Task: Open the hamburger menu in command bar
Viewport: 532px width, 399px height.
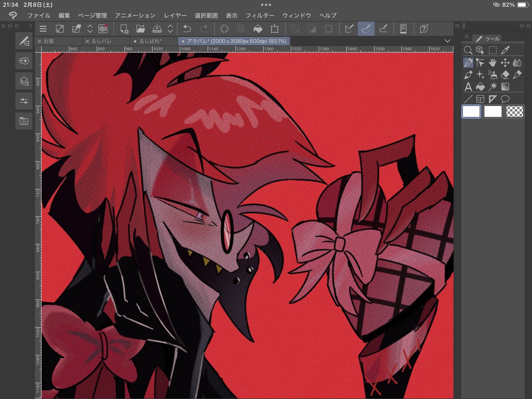Action: point(43,29)
